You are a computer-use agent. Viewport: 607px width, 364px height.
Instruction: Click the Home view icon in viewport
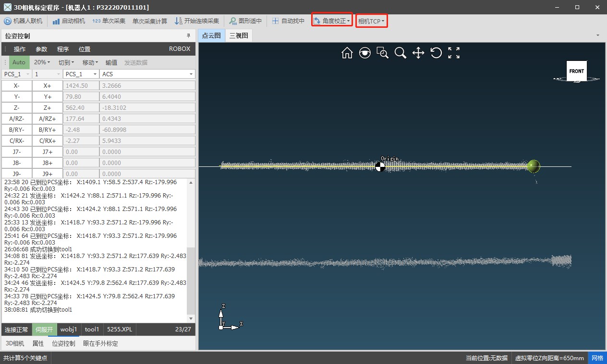(x=347, y=53)
